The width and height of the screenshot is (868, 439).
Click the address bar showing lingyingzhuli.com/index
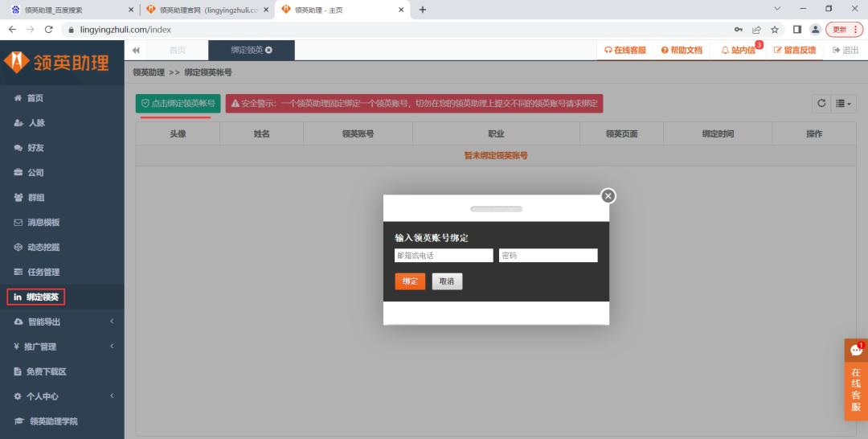click(x=125, y=30)
